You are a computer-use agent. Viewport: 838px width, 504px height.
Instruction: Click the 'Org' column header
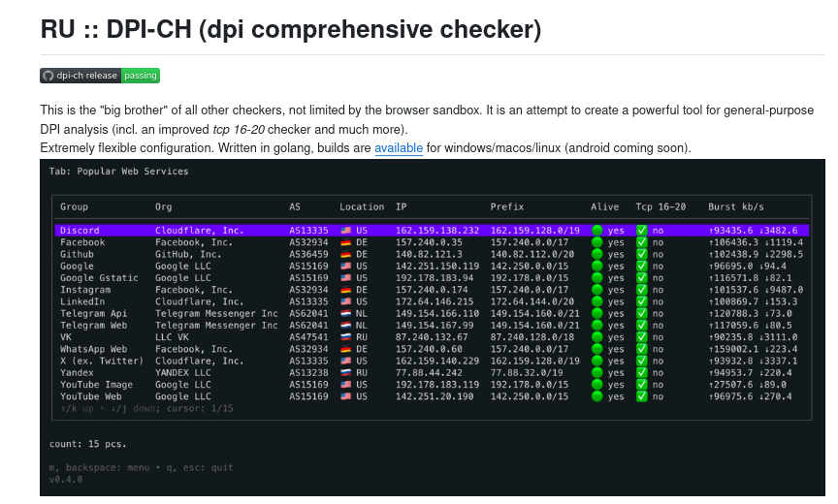[x=164, y=207]
